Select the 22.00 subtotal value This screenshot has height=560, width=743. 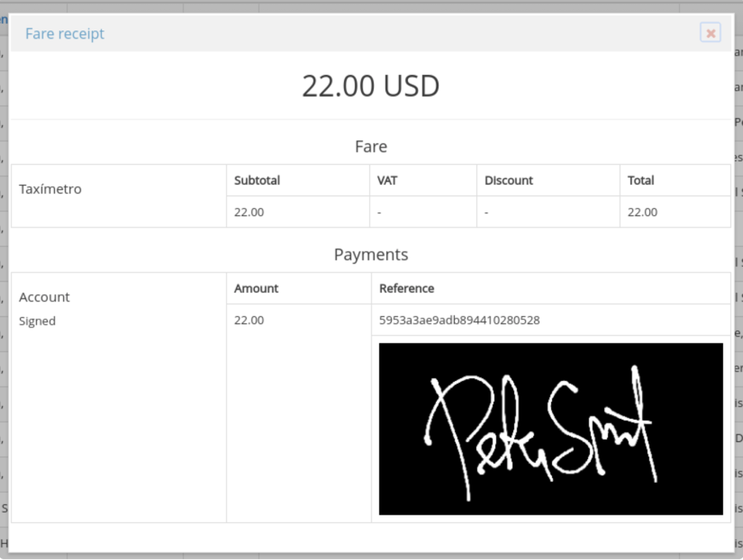(x=249, y=212)
